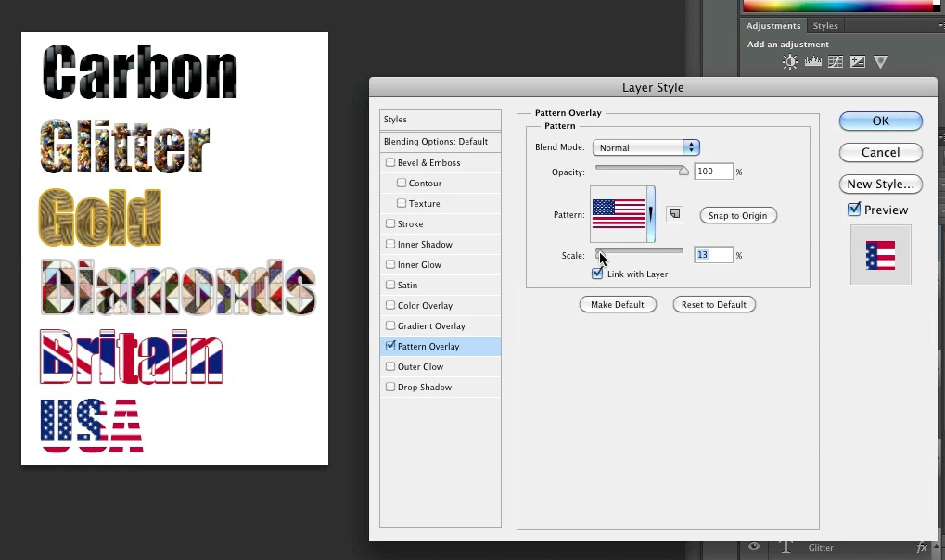Image resolution: width=945 pixels, height=560 pixels.
Task: Create new preset from current pattern
Action: pos(675,213)
